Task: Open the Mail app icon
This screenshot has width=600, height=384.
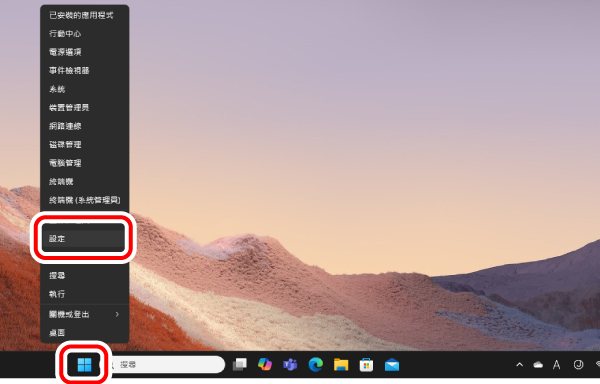Action: 392,364
